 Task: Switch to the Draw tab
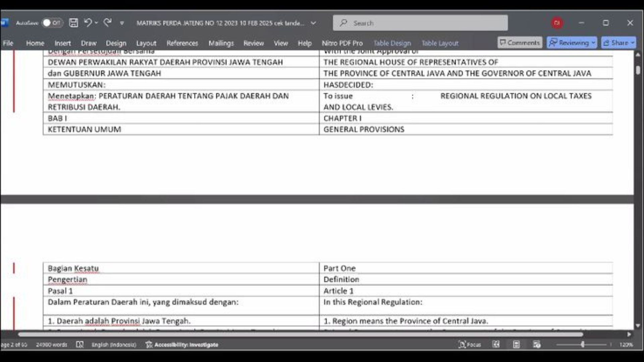[x=89, y=43]
